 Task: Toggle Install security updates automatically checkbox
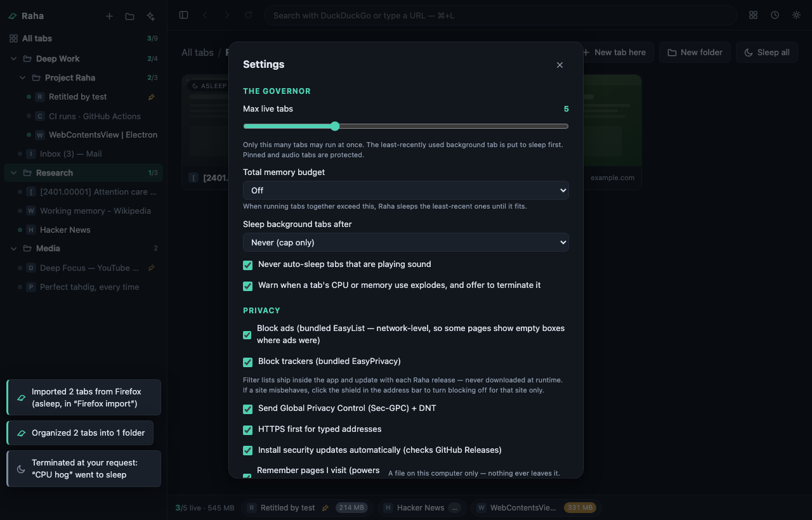click(x=247, y=451)
